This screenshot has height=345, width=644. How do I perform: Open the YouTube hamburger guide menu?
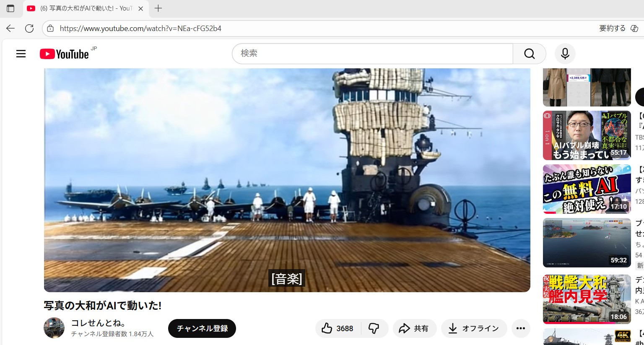[x=21, y=54]
